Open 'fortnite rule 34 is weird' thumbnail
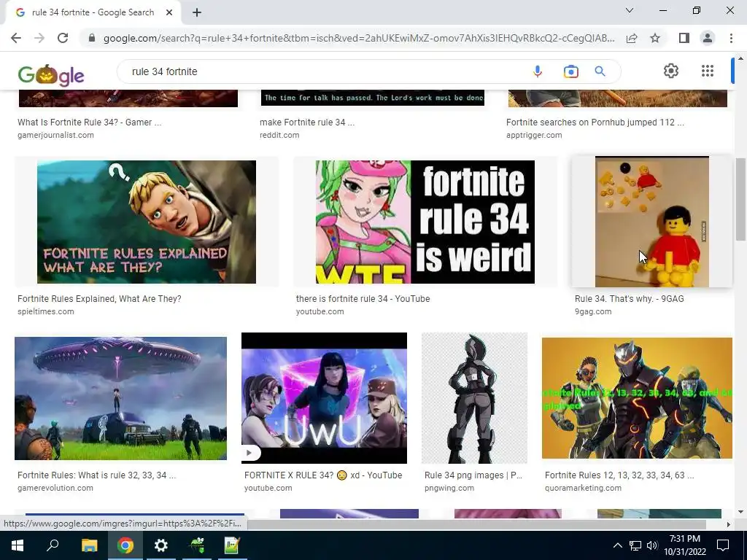747x560 pixels. [x=425, y=222]
